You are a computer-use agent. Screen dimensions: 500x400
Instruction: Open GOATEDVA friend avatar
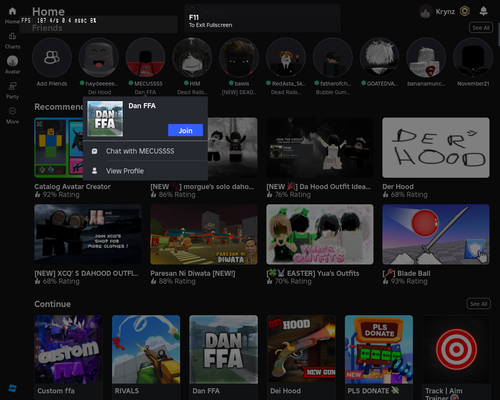point(379,57)
